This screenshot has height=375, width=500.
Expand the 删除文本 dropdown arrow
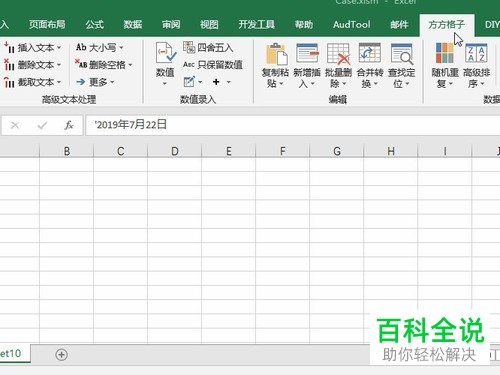coord(59,65)
